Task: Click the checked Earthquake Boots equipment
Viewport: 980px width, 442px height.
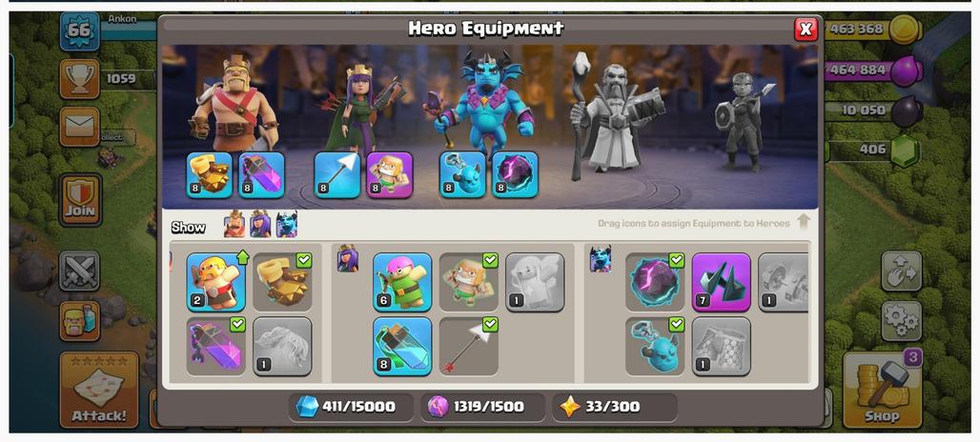Action: click(282, 282)
